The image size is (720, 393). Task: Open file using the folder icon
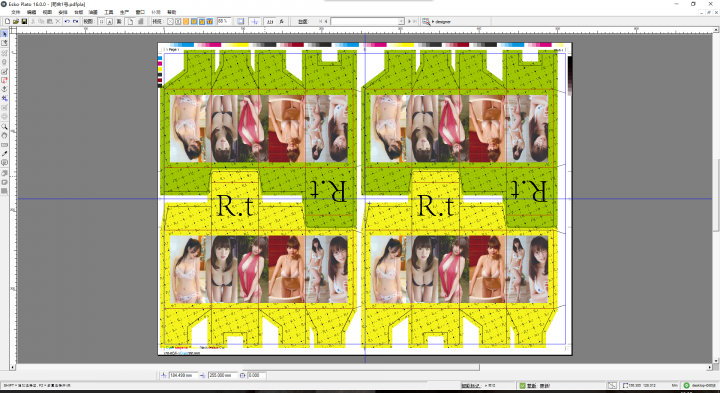click(x=16, y=21)
